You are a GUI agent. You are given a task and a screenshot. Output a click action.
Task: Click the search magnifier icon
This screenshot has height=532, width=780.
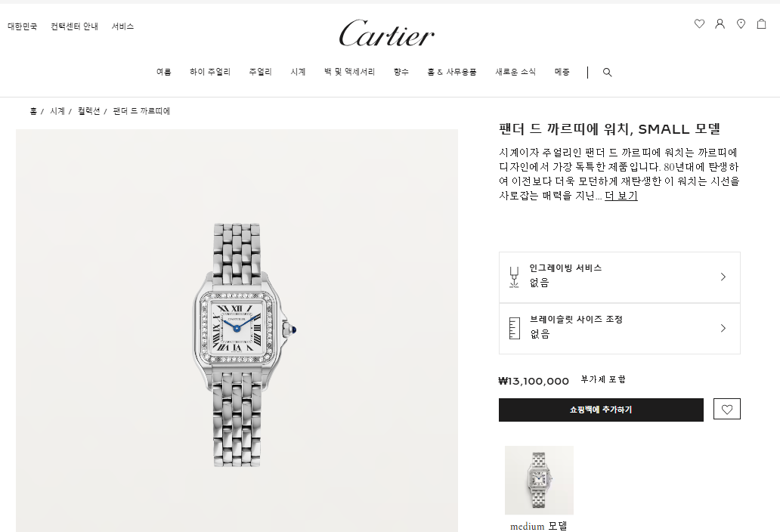pos(608,72)
